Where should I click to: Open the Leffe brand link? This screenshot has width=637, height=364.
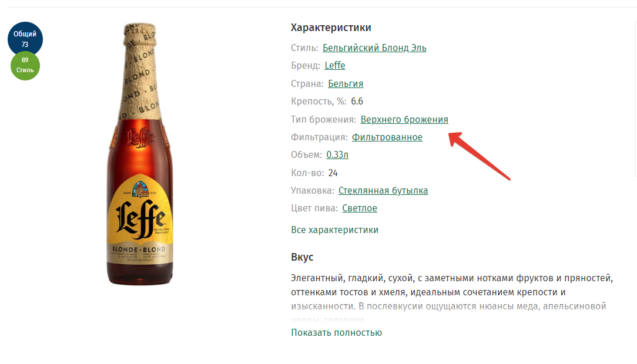(335, 65)
